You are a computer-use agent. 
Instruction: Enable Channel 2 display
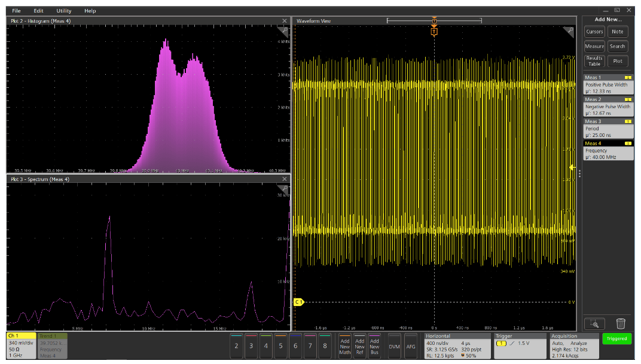(x=238, y=345)
